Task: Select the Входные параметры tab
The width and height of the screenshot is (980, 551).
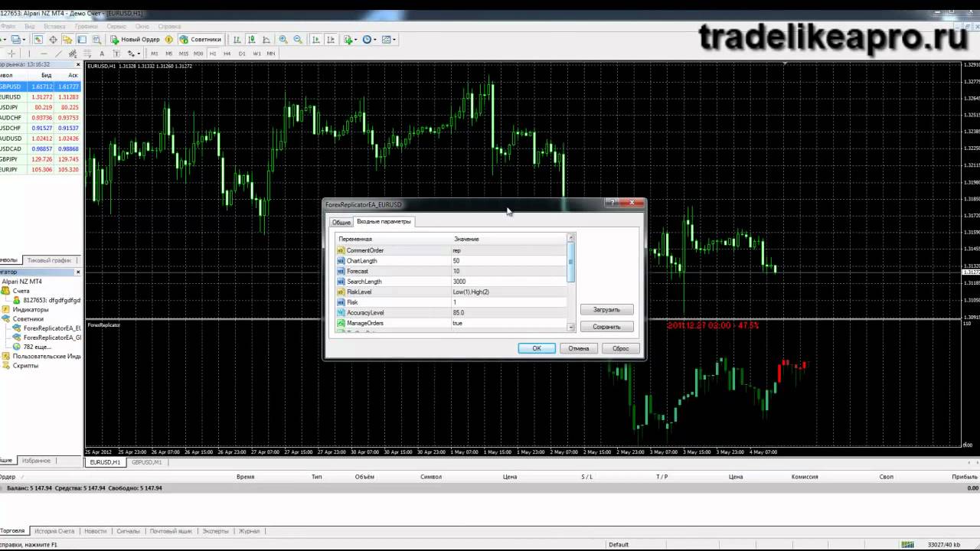Action: (384, 221)
